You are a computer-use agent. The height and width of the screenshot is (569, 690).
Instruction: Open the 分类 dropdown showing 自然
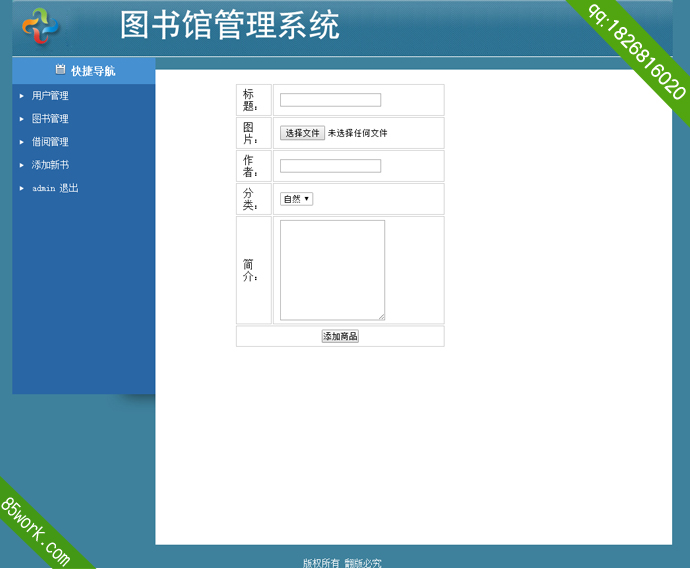tap(297, 199)
